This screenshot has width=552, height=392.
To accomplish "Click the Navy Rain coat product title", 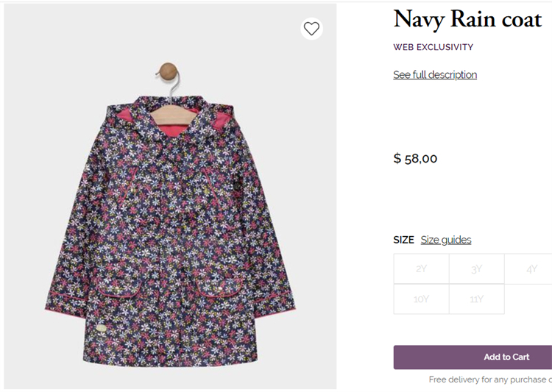I will (x=467, y=20).
